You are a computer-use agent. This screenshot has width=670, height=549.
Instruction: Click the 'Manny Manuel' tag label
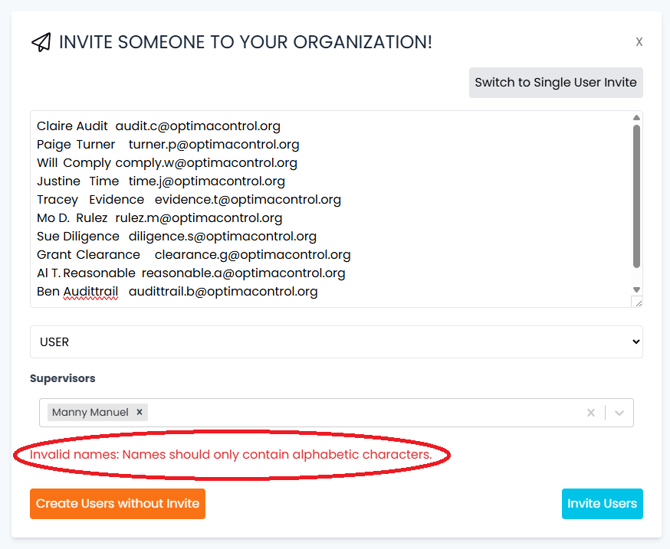pyautogui.click(x=90, y=412)
